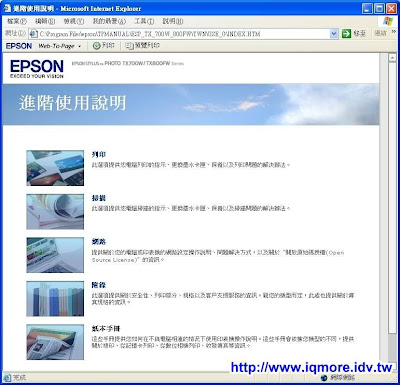400x385 pixels.
Task: Open the 列印 (Print) section link
Action: coord(99,154)
